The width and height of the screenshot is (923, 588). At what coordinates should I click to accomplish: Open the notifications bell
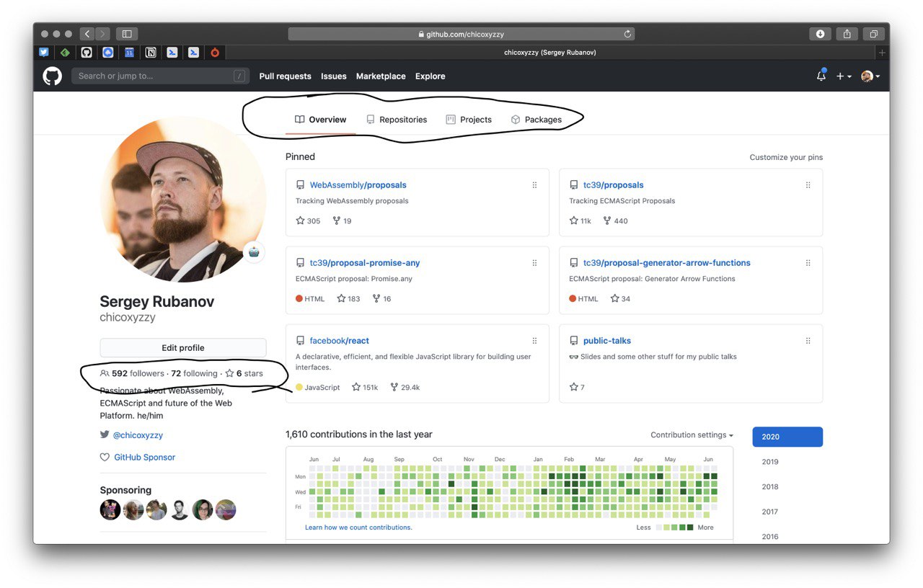(x=821, y=76)
